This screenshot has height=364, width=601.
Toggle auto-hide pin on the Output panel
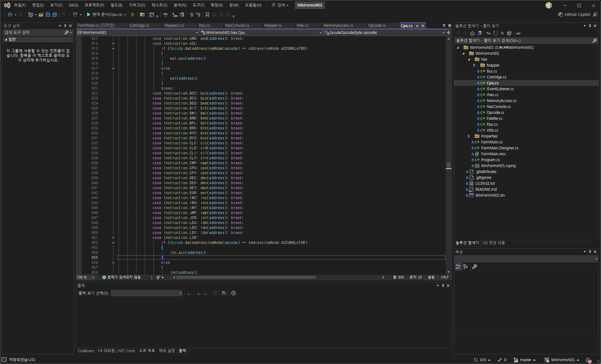443,286
